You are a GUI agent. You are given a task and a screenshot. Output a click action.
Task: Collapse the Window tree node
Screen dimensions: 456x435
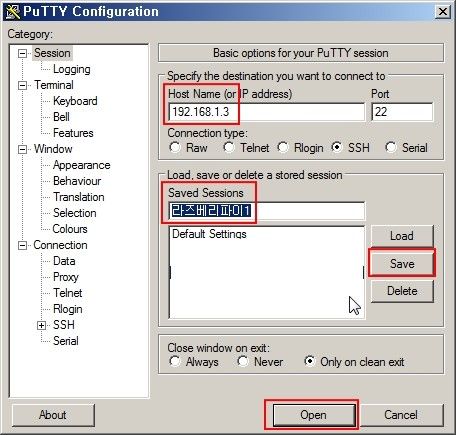pos(22,149)
